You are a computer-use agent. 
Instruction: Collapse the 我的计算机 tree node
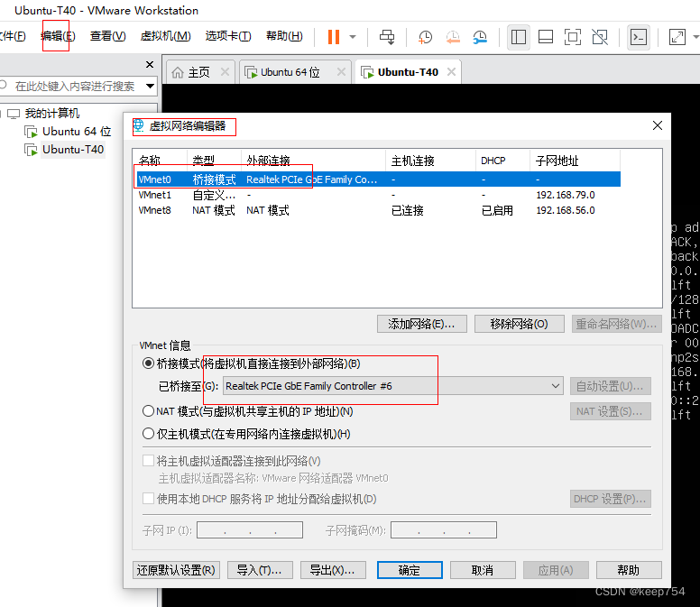click(x=1, y=114)
